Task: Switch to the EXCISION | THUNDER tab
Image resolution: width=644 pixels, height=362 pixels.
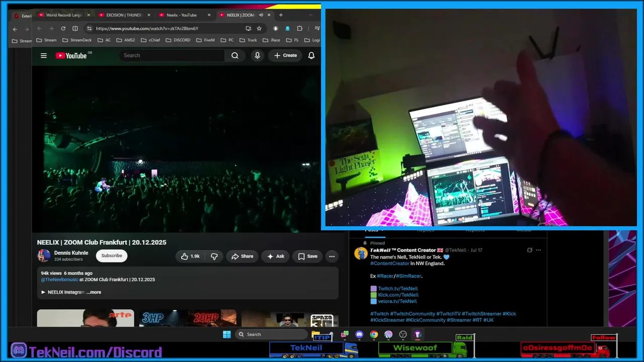Action: [125, 15]
